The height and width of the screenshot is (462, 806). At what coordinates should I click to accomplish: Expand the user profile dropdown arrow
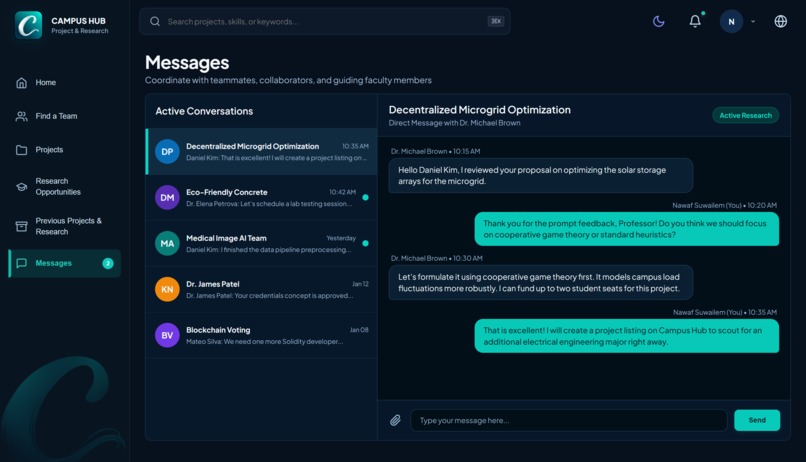pyautogui.click(x=753, y=22)
